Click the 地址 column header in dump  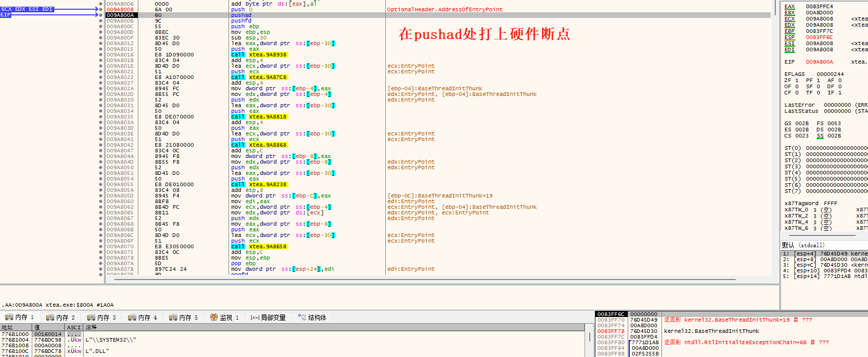7,327
